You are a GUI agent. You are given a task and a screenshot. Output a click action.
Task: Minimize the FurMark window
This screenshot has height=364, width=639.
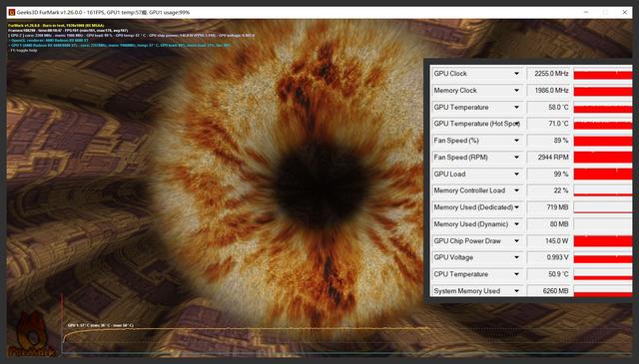pyautogui.click(x=586, y=13)
